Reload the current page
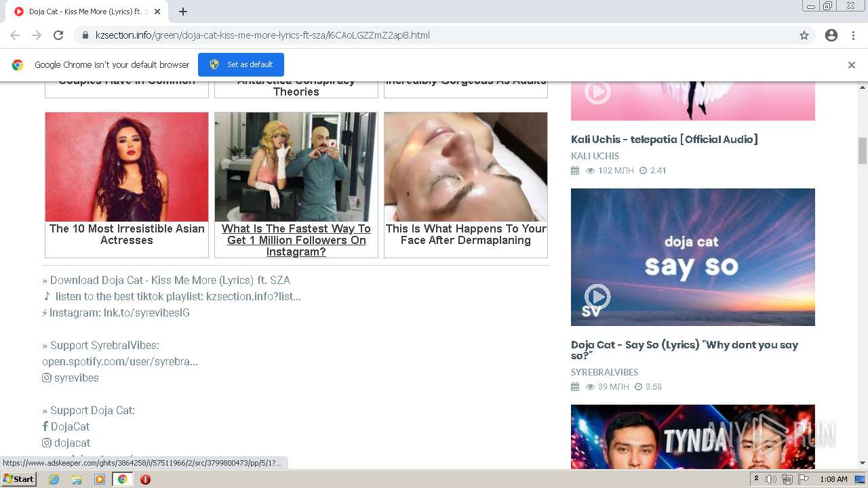The width and height of the screenshot is (868, 488). coord(58,35)
